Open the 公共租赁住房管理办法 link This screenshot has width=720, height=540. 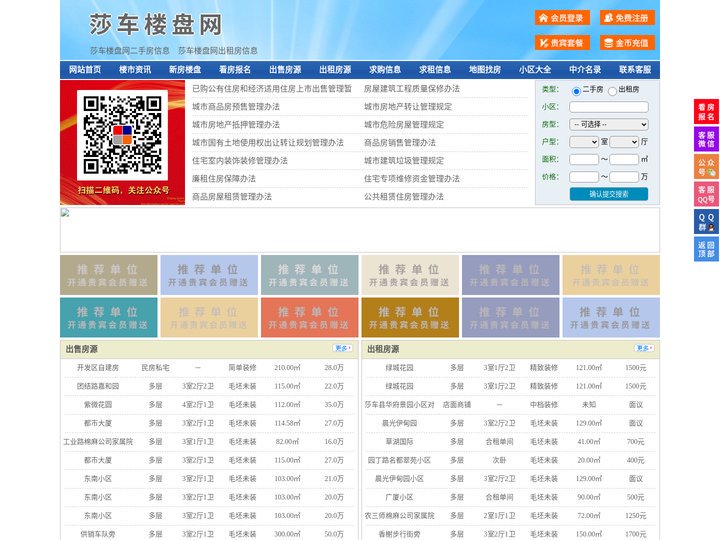point(404,197)
